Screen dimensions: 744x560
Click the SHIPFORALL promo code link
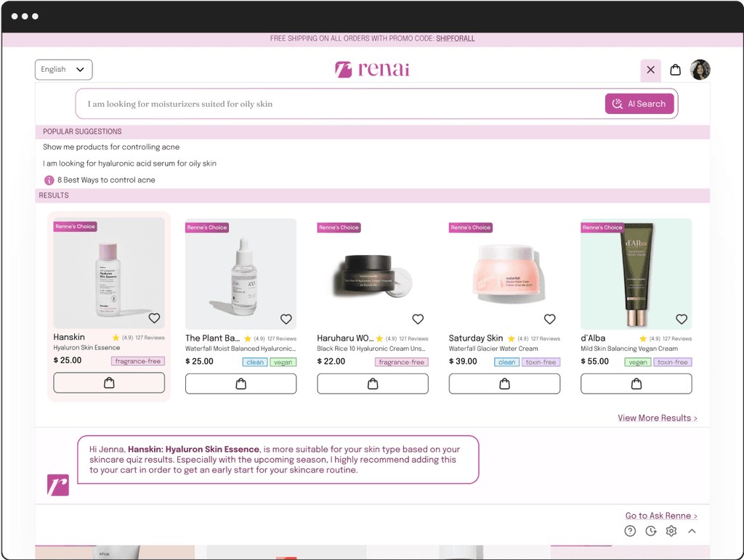coord(456,38)
